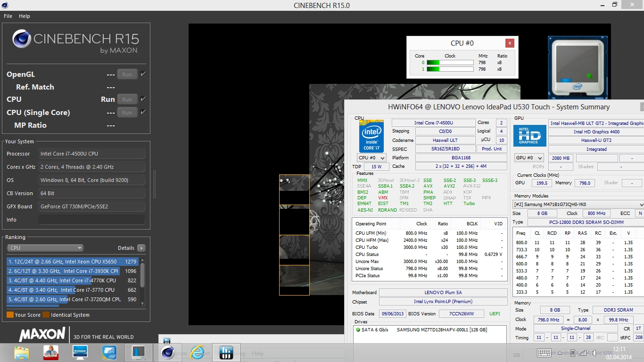Click the Core 1 clock bar

pos(450,69)
